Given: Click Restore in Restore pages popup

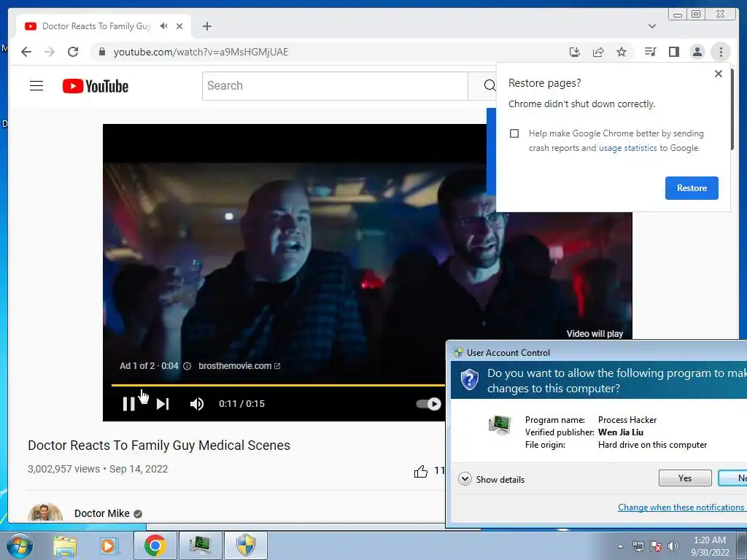Looking at the screenshot, I should coord(692,188).
